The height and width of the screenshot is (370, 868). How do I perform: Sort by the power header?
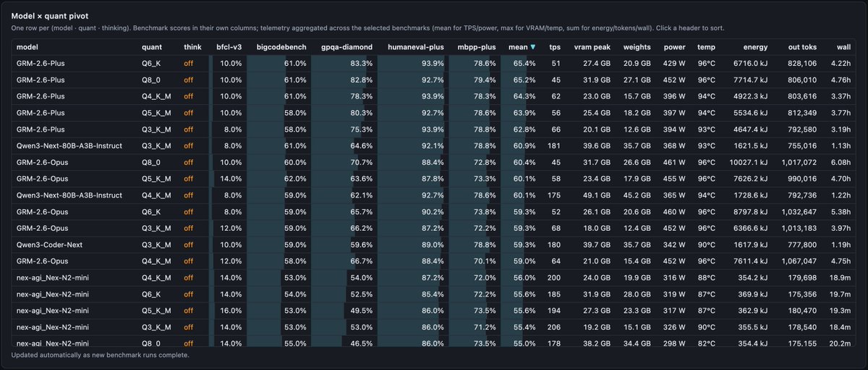[674, 47]
